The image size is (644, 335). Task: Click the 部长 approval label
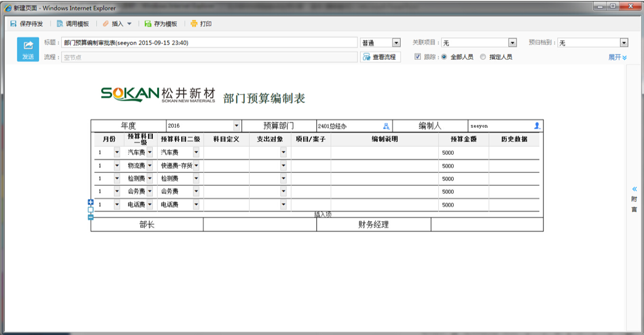(x=147, y=225)
